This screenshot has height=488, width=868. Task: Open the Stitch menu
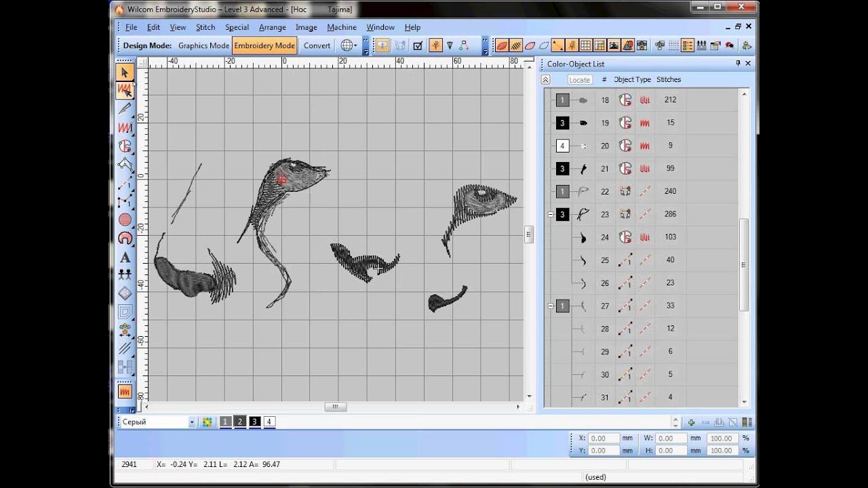coord(205,27)
